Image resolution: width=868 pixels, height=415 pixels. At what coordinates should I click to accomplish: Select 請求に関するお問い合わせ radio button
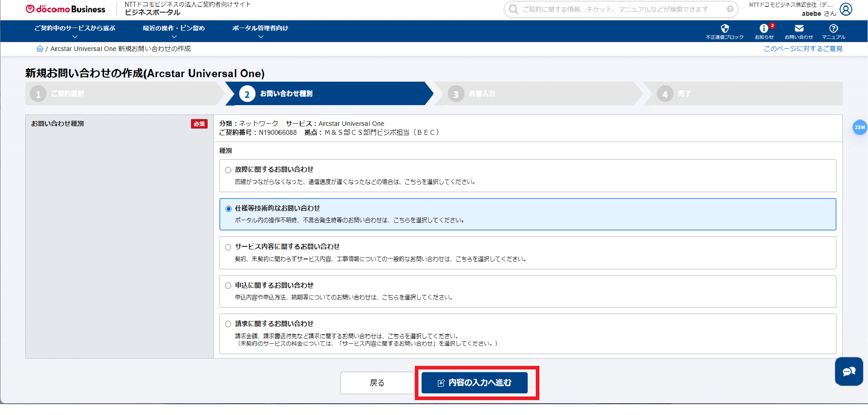pyautogui.click(x=228, y=324)
